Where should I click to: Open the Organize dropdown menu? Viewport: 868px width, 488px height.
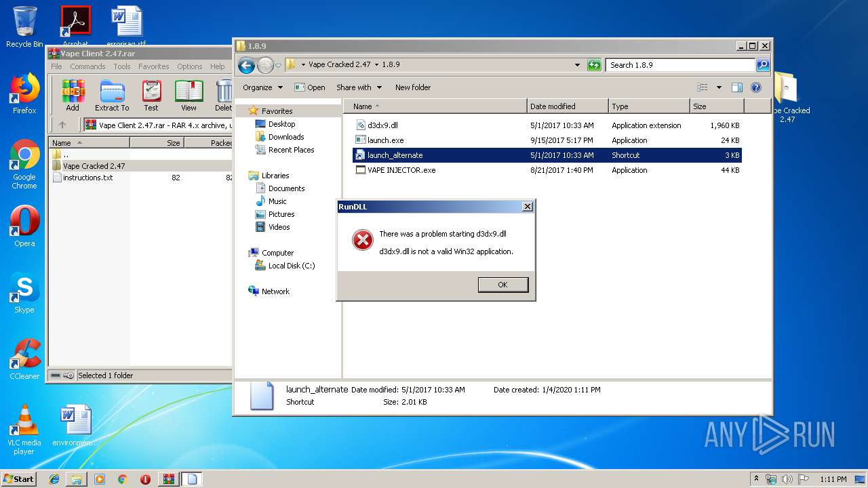[x=262, y=87]
